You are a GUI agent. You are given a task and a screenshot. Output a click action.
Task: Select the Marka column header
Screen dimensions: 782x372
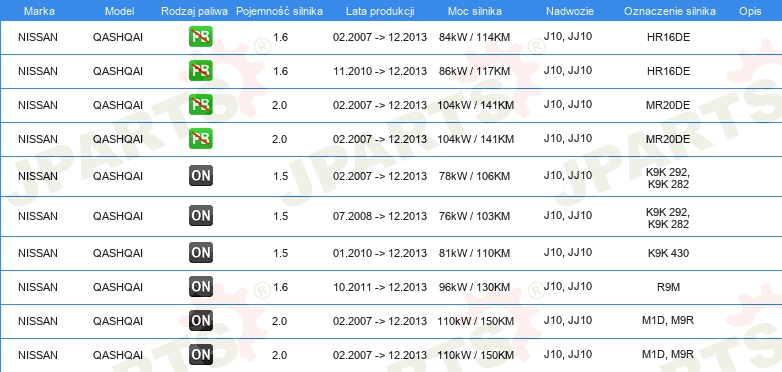tap(39, 11)
